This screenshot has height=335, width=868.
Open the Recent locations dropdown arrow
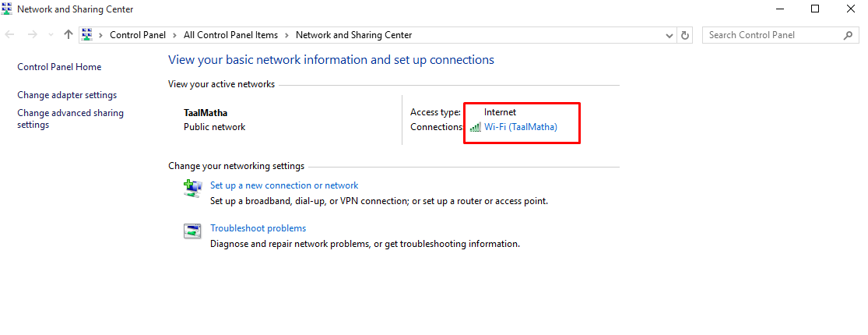51,35
